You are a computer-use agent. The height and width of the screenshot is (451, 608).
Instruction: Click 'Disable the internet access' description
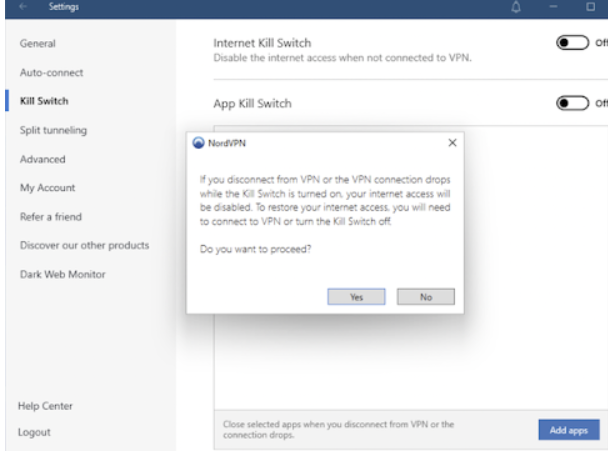(342, 58)
